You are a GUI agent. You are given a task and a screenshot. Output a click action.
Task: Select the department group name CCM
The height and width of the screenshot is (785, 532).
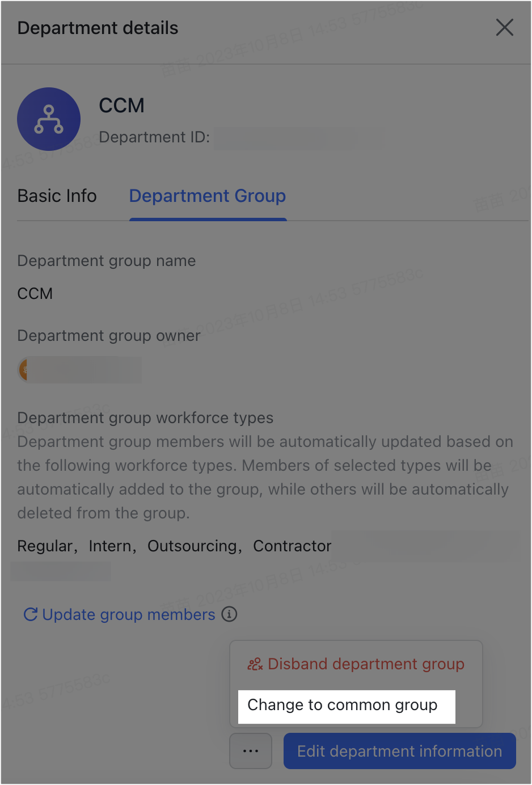(x=35, y=293)
